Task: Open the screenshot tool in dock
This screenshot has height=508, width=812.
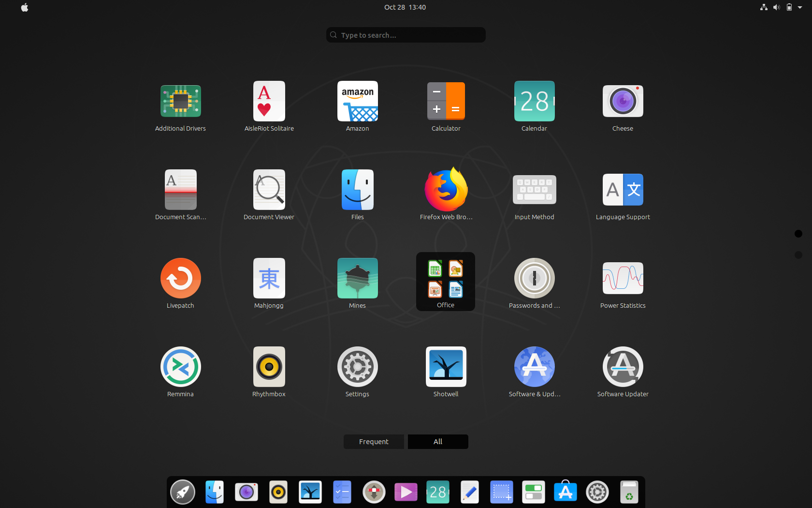Action: pos(502,493)
